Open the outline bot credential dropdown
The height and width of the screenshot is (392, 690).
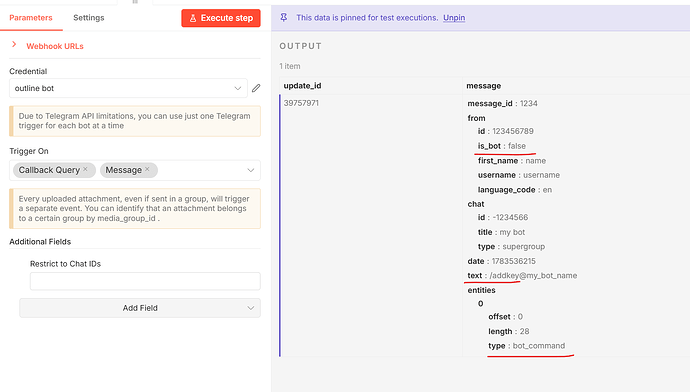click(x=128, y=88)
